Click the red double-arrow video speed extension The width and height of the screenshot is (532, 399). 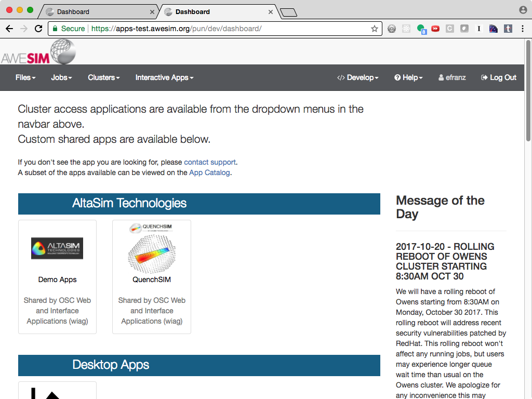(435, 29)
